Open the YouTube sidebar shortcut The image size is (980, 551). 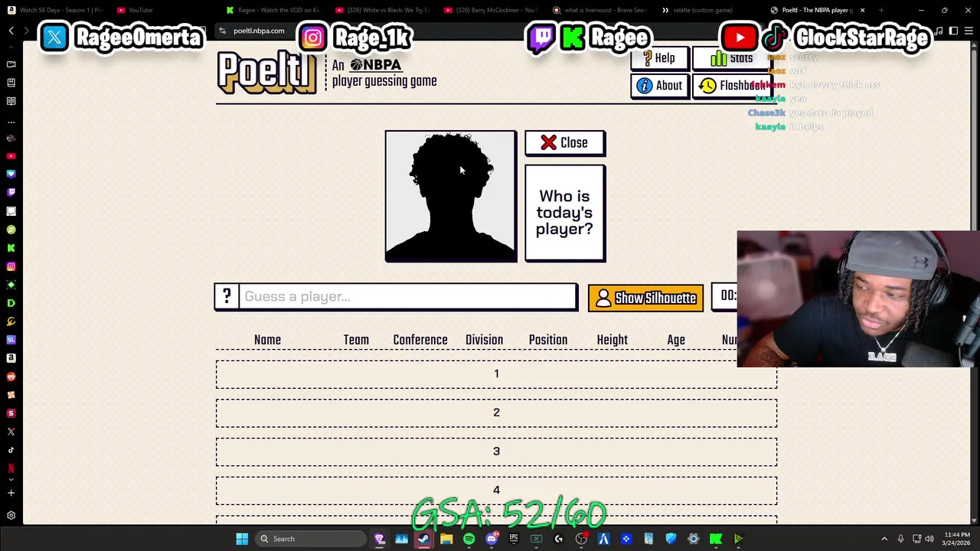pyautogui.click(x=11, y=156)
